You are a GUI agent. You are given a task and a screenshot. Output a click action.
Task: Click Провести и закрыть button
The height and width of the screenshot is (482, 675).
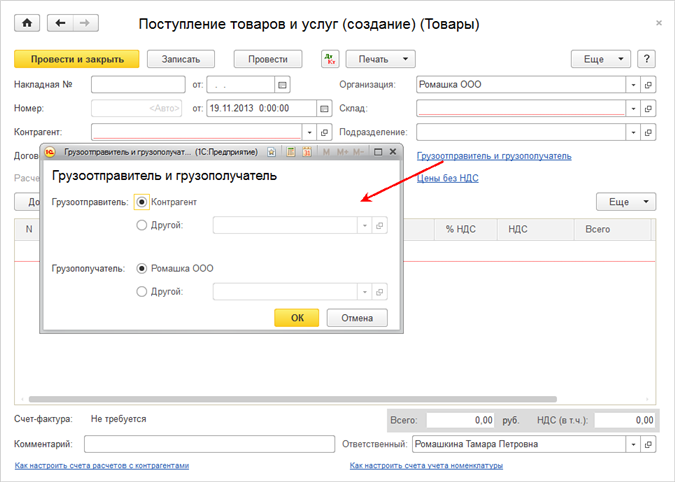[x=77, y=59]
